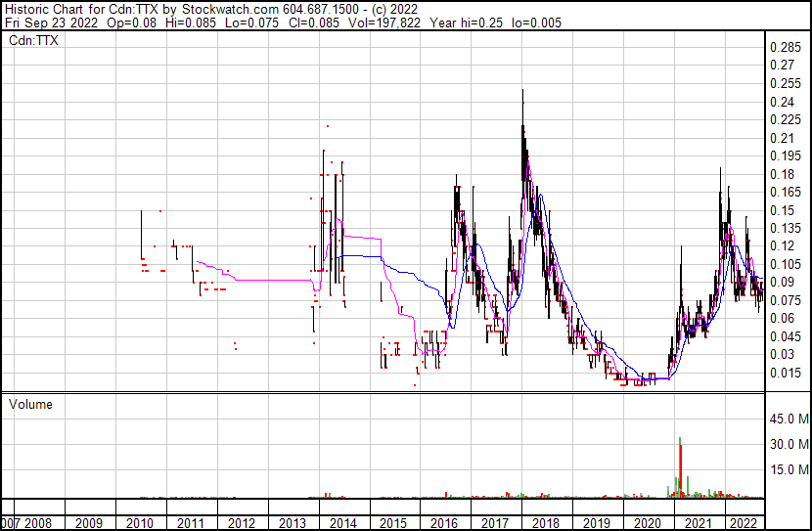Select the 2022 year marker on time axis
The height and width of the screenshot is (531, 812).
[x=745, y=523]
